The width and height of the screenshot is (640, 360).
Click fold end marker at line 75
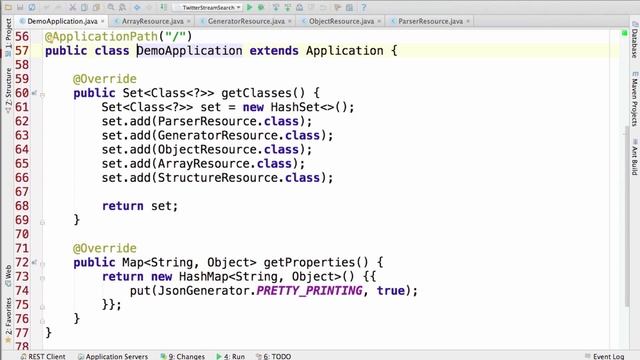[42, 307]
